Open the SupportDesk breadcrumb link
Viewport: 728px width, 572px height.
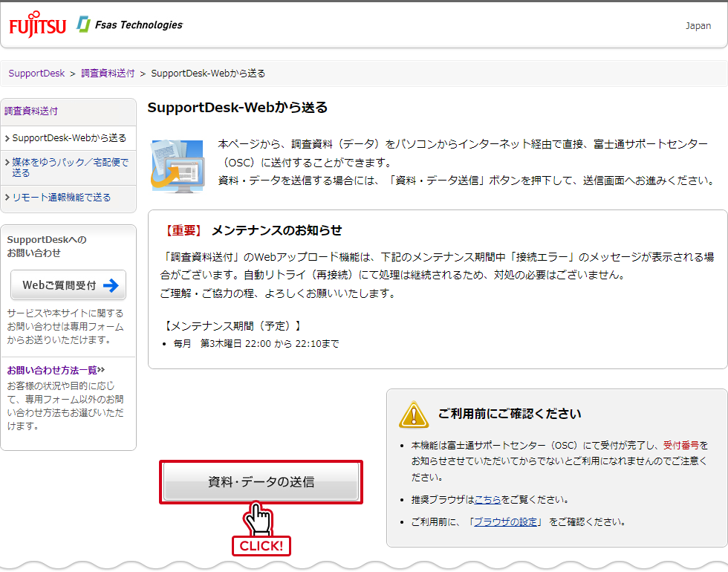[36, 74]
